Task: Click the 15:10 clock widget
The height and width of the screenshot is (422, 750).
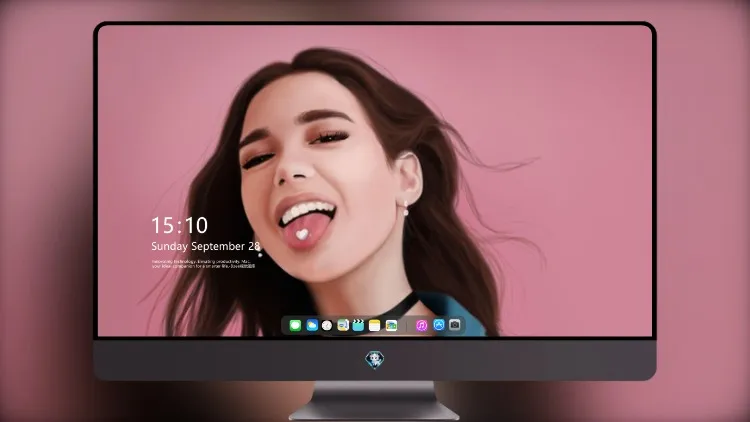Action: pos(179,225)
